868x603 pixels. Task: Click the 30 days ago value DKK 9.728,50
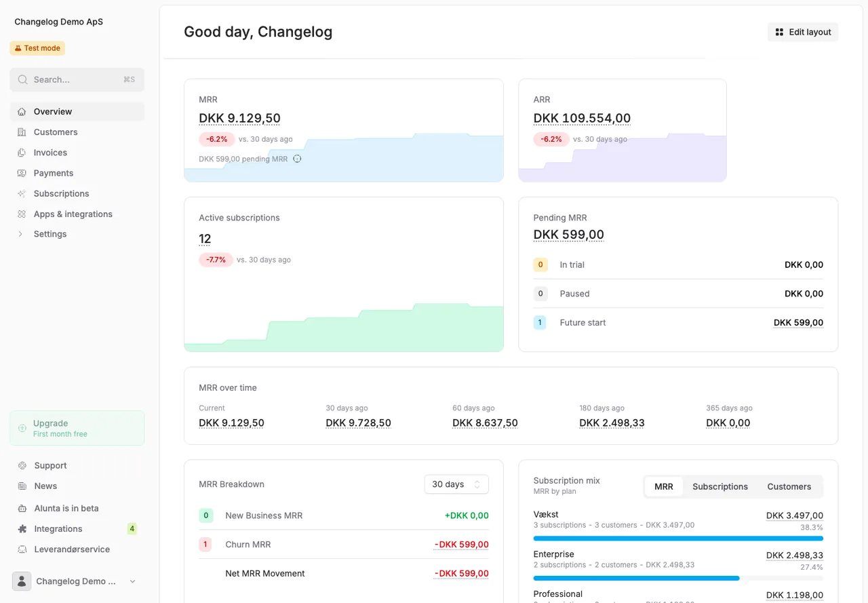(358, 423)
